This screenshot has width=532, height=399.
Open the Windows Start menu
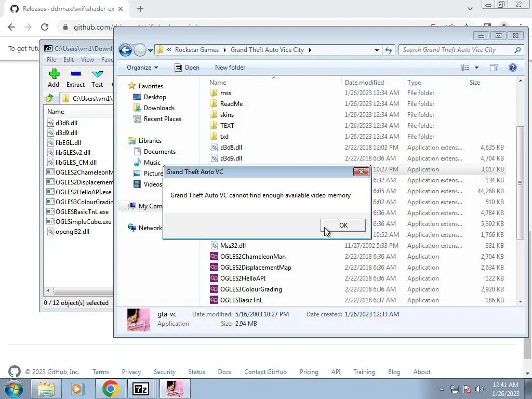coord(14,389)
